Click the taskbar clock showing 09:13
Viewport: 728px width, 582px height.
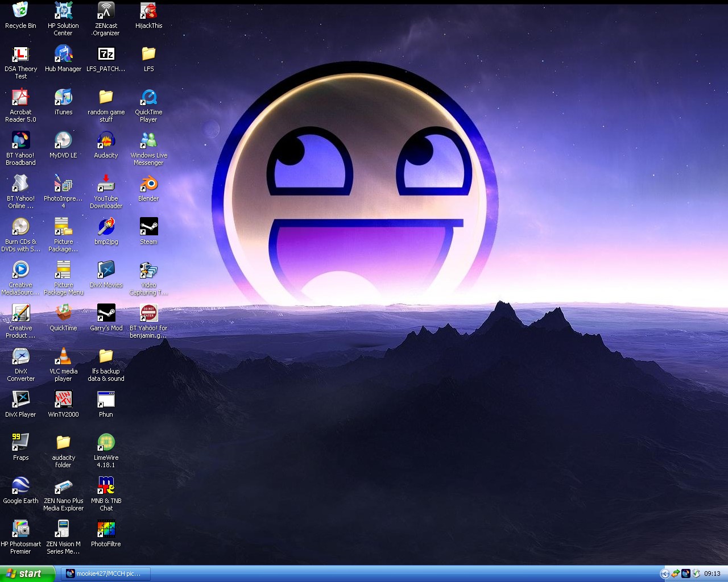pos(712,573)
